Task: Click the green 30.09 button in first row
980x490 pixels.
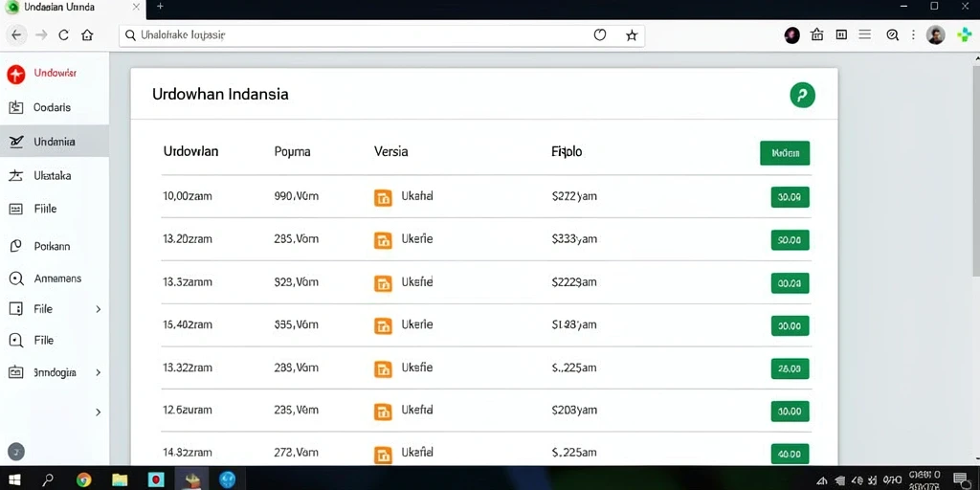Action: [x=790, y=197]
